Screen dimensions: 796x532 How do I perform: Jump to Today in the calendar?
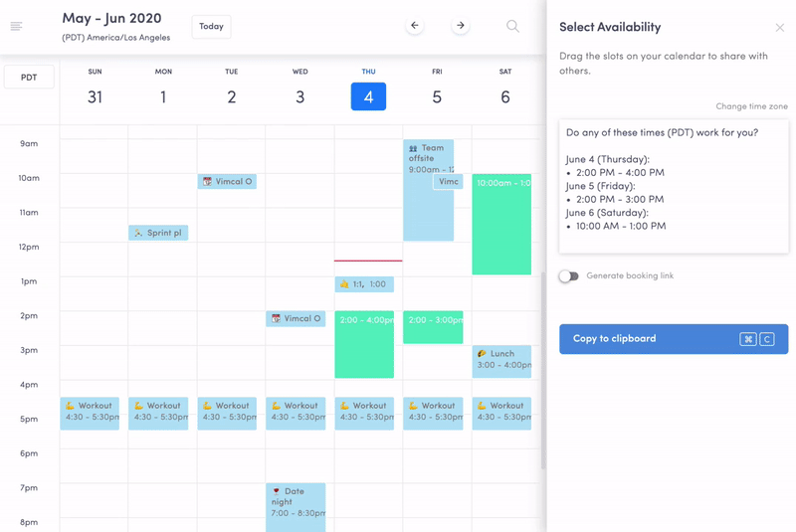click(x=211, y=27)
